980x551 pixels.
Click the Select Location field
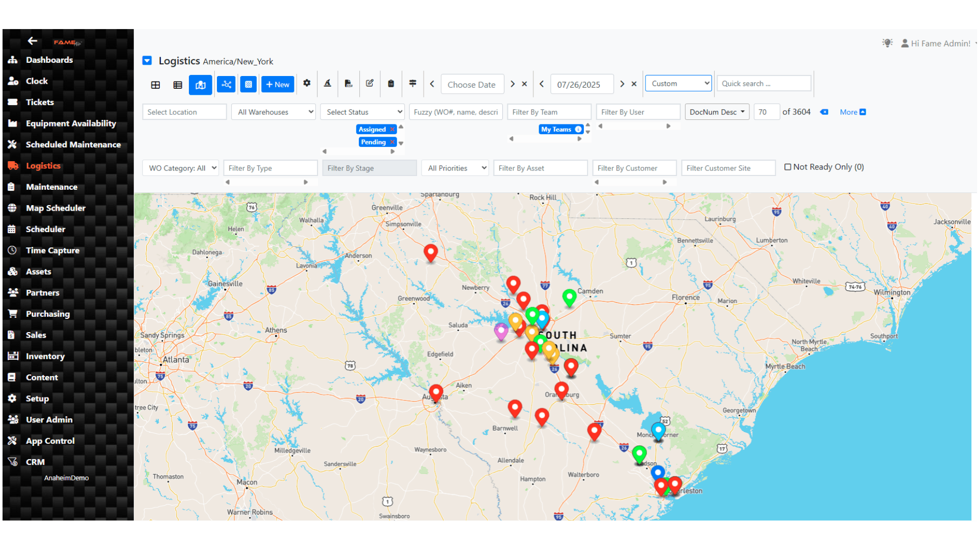pyautogui.click(x=184, y=112)
